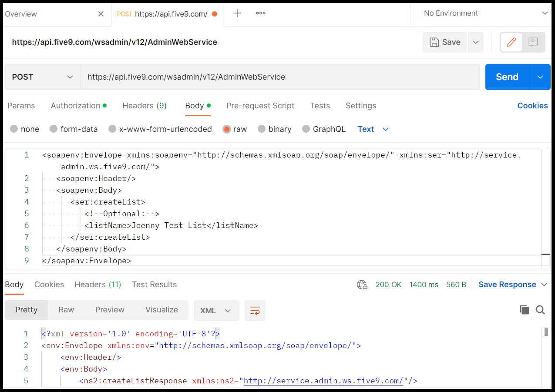
Task: Open the service.admin.ws.five9.com link in response
Action: point(323,381)
